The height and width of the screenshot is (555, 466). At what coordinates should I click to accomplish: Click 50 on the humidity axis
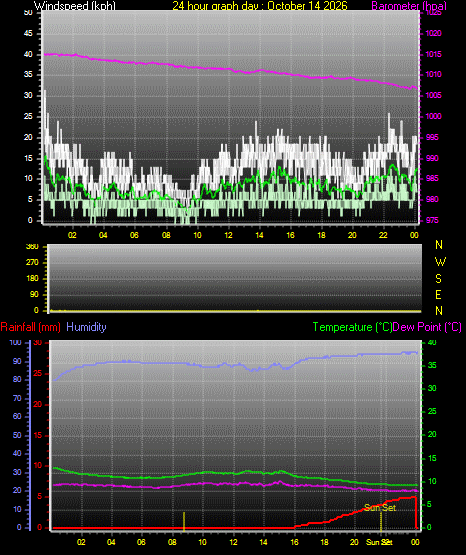[17, 435]
